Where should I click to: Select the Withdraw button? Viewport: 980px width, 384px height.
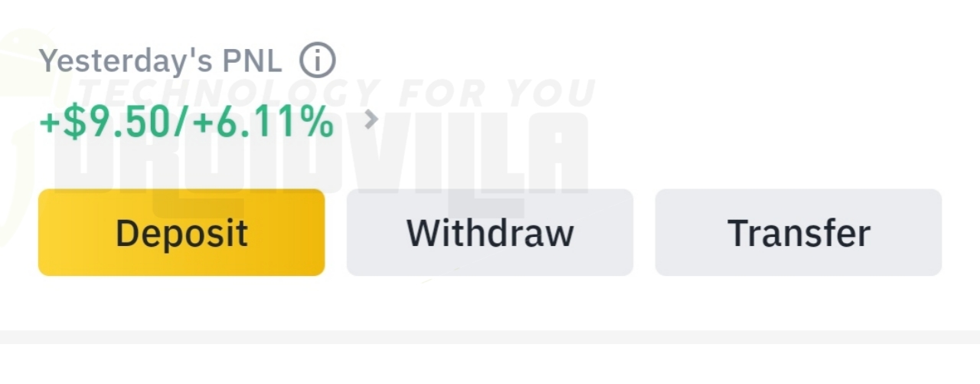[490, 232]
